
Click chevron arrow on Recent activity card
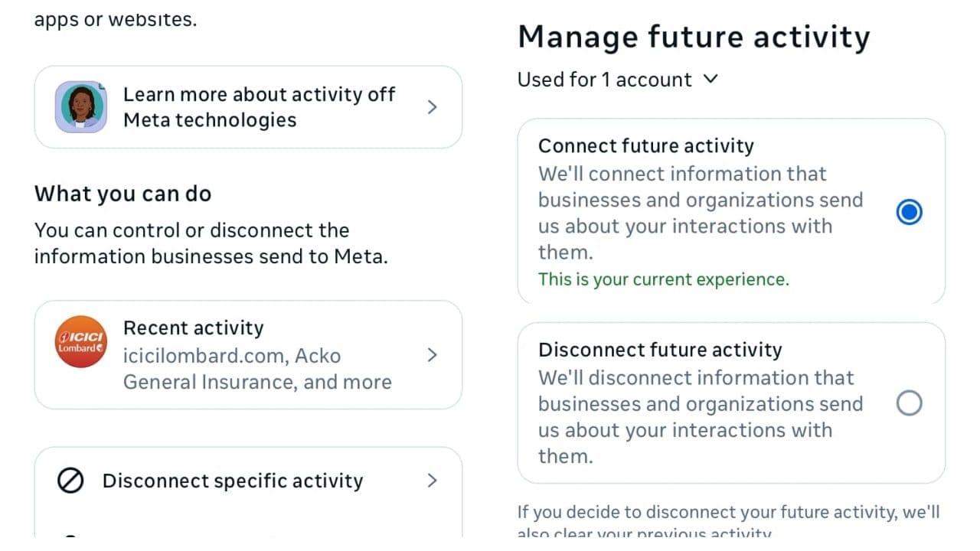point(432,355)
